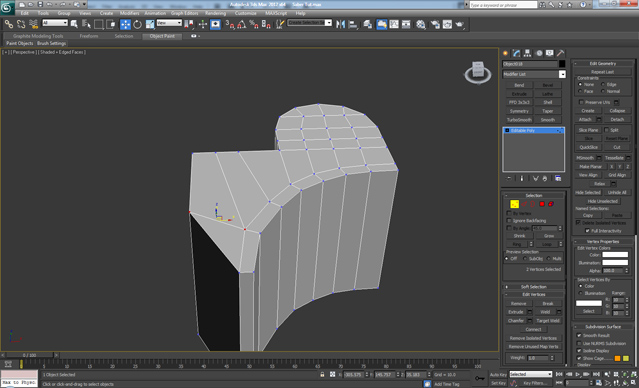Toggle Full Interactivity checkbox

click(x=588, y=231)
